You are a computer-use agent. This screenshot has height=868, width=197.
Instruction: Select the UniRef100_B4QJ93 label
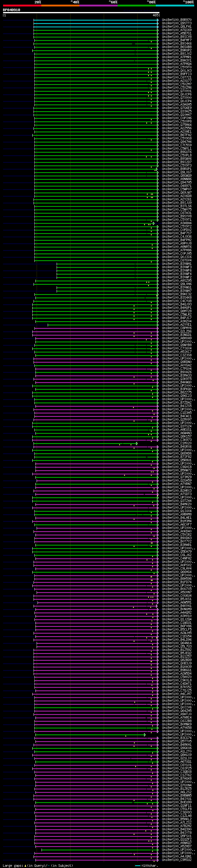177,304
